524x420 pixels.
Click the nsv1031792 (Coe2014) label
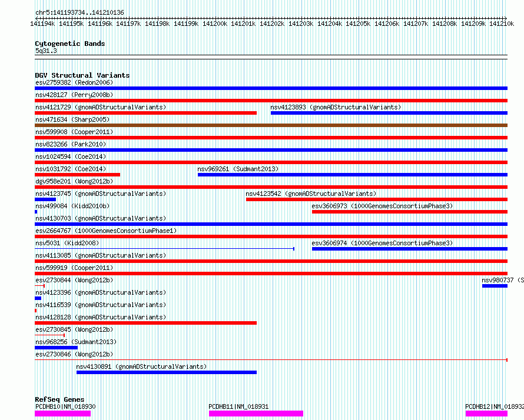click(71, 169)
